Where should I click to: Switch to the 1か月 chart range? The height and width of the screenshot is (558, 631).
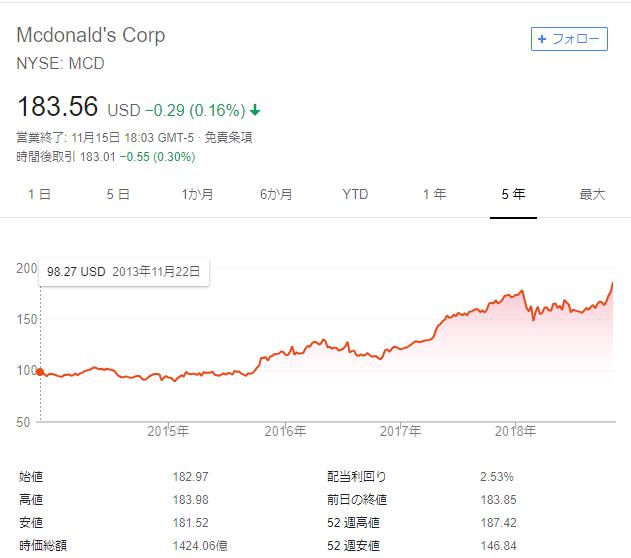(197, 195)
